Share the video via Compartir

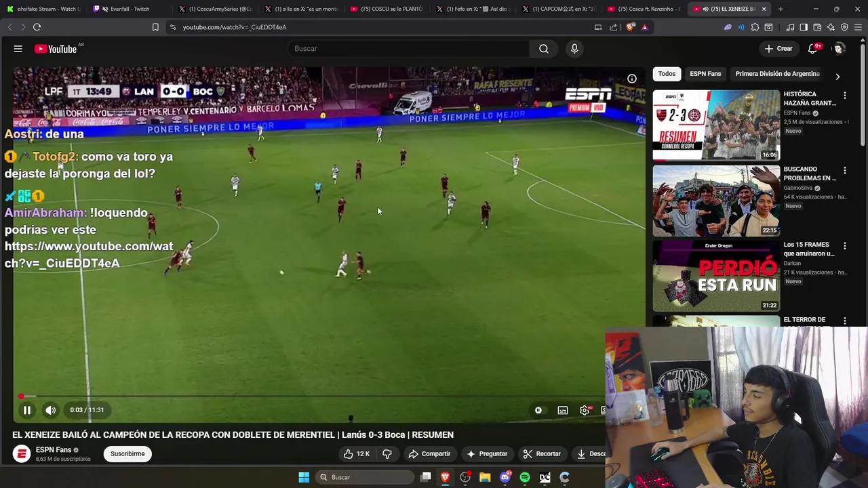click(429, 454)
